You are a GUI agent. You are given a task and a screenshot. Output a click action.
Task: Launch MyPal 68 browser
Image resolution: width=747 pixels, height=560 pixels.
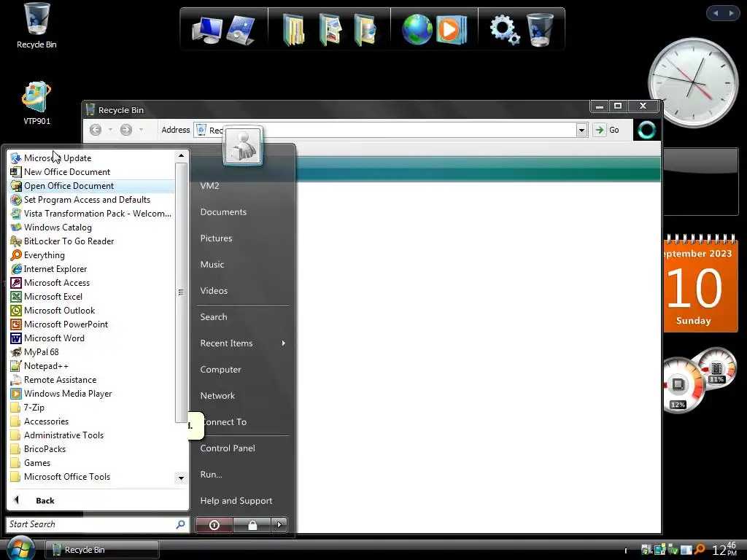click(92, 352)
